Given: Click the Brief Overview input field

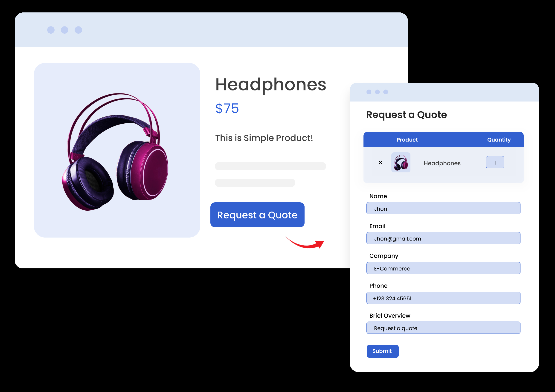Looking at the screenshot, I should [443, 328].
